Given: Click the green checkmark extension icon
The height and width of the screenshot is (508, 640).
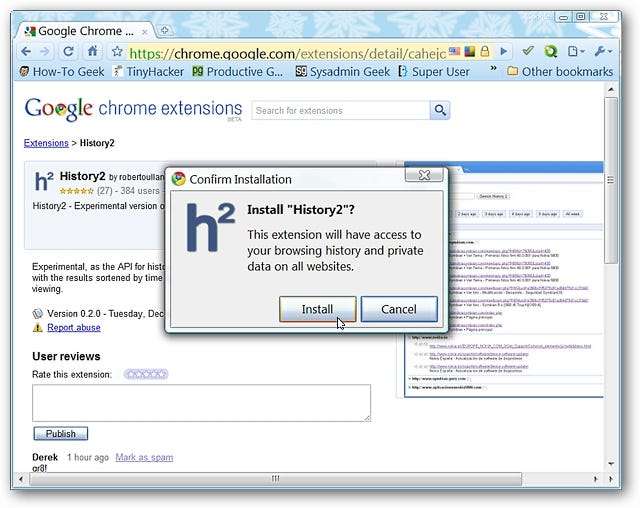Looking at the screenshot, I should [528, 51].
